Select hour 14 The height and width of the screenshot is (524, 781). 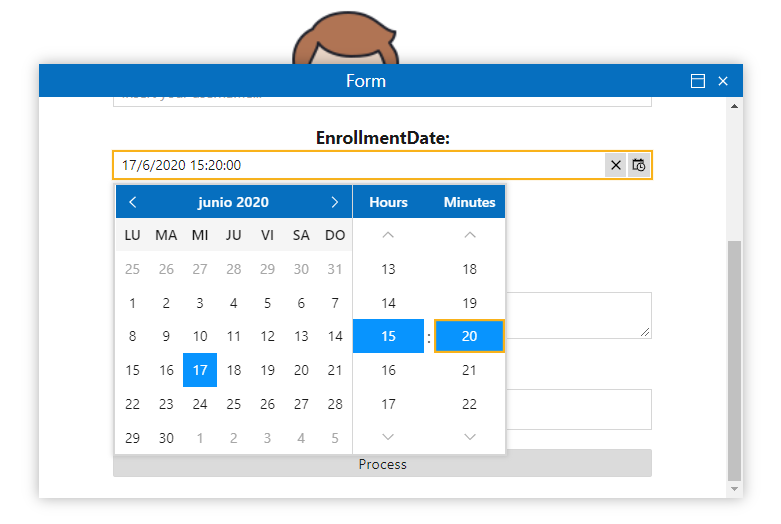[x=388, y=303]
